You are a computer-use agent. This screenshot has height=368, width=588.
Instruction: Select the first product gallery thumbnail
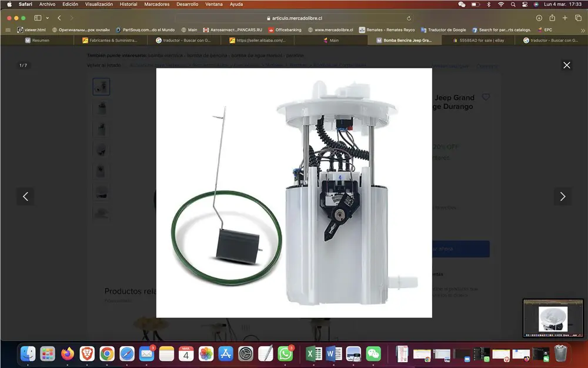tap(101, 86)
